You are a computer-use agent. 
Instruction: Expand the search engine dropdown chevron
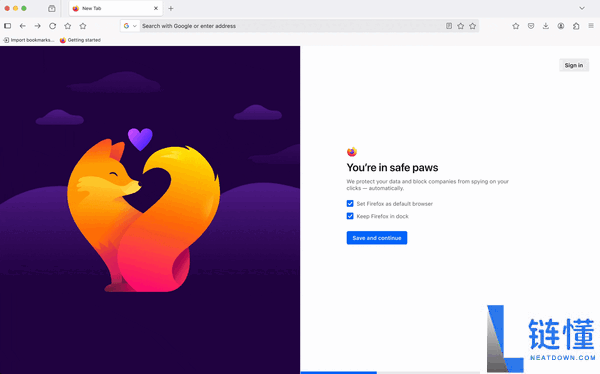coord(135,26)
